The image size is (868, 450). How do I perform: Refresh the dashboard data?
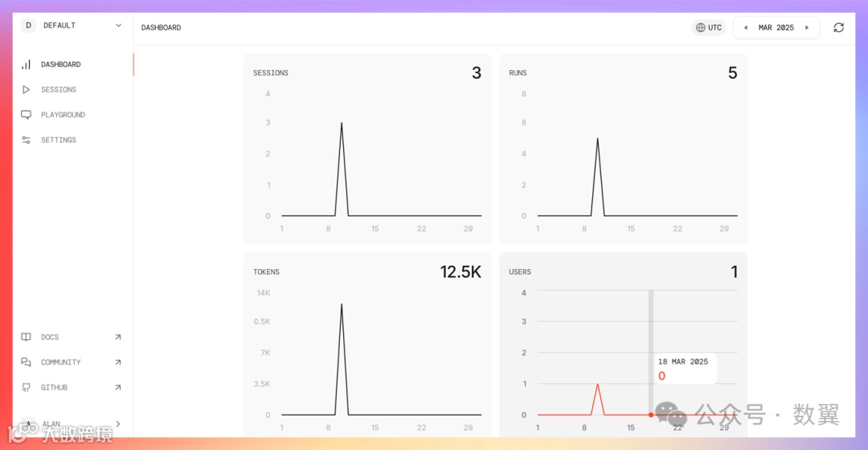click(838, 27)
